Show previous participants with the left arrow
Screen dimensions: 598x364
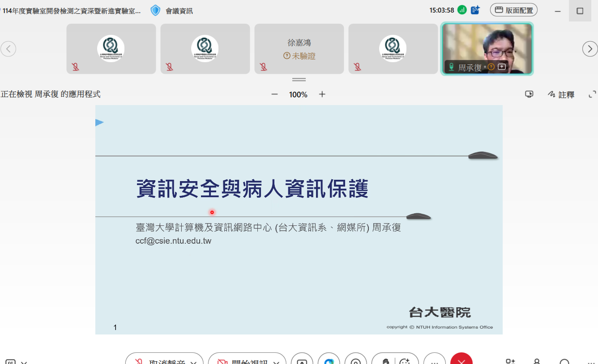[8, 49]
